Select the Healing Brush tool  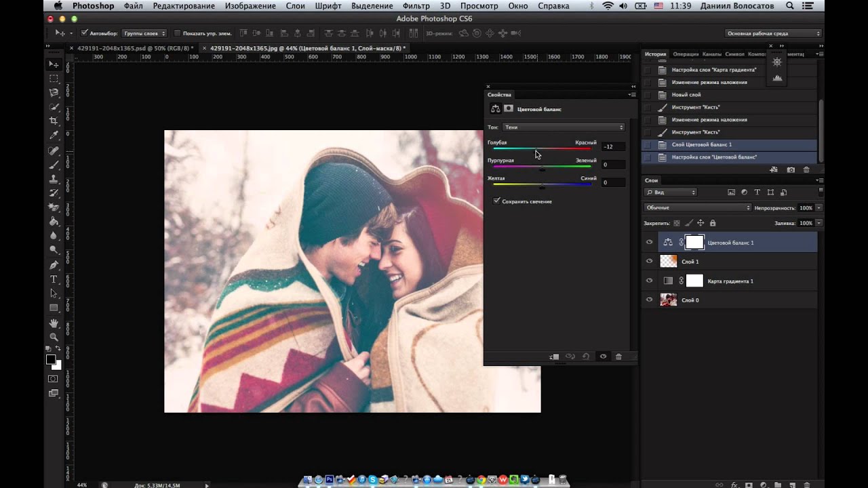(54, 150)
